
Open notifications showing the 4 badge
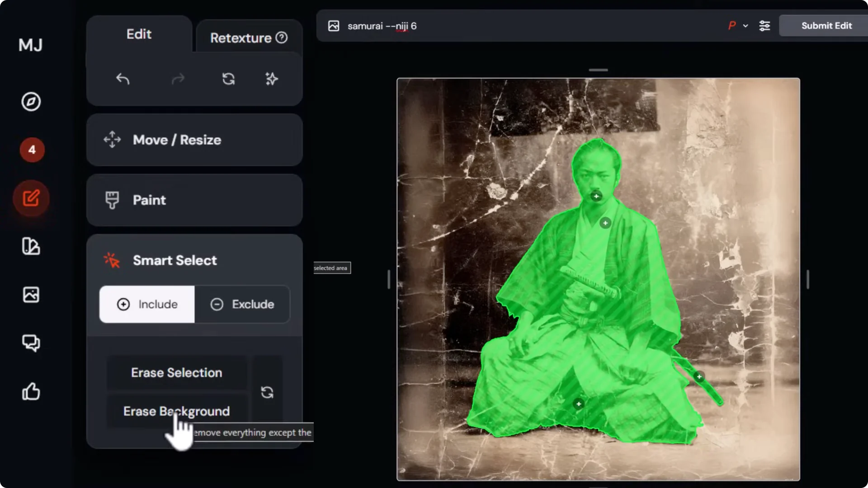pos(32,150)
